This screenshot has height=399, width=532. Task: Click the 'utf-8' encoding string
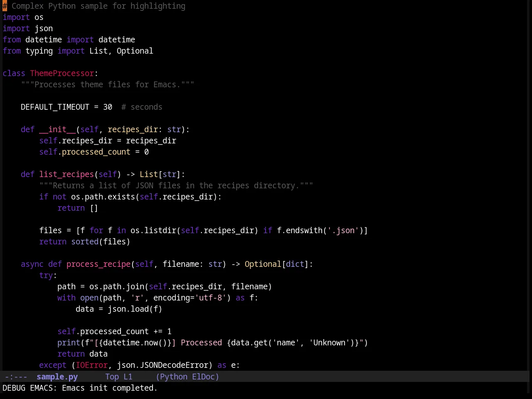(210, 298)
